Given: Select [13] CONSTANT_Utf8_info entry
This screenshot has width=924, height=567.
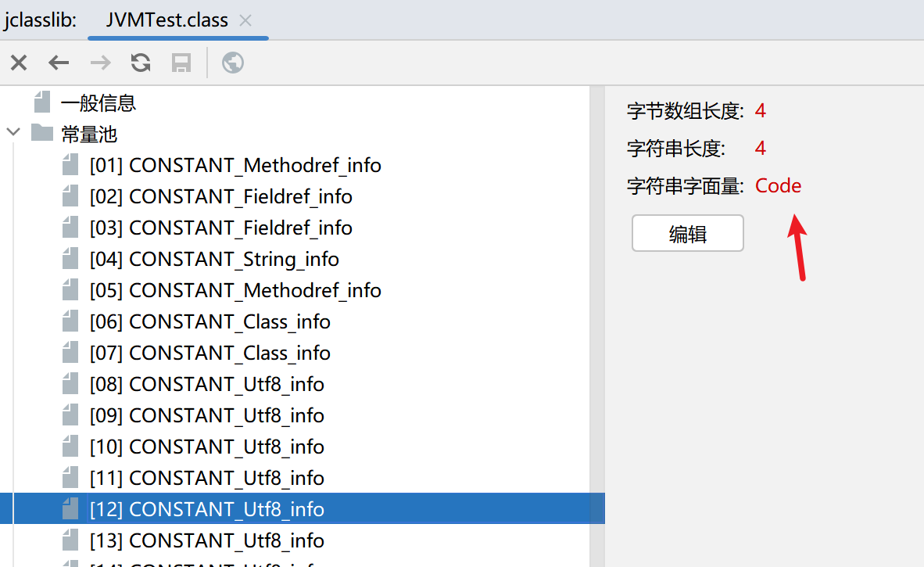Looking at the screenshot, I should 207,540.
